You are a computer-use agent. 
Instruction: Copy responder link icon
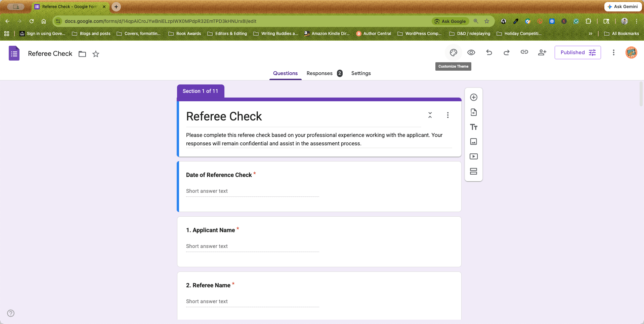[524, 52]
